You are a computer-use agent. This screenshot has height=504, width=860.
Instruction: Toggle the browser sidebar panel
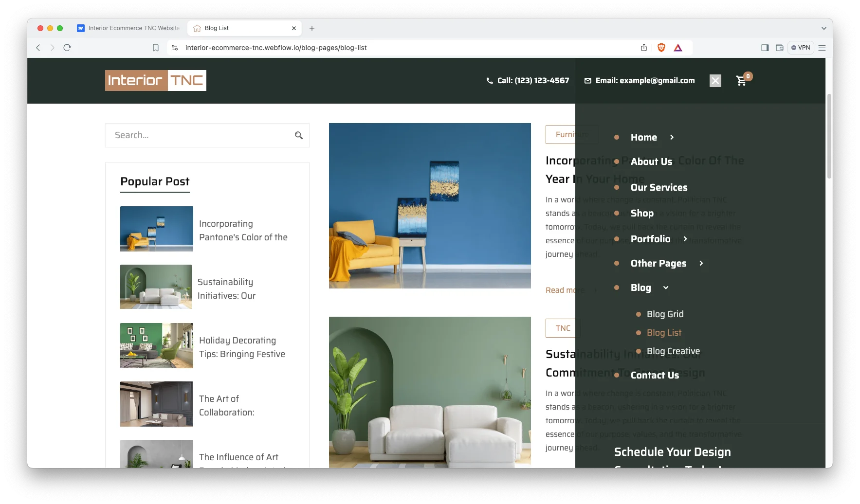[x=765, y=48]
